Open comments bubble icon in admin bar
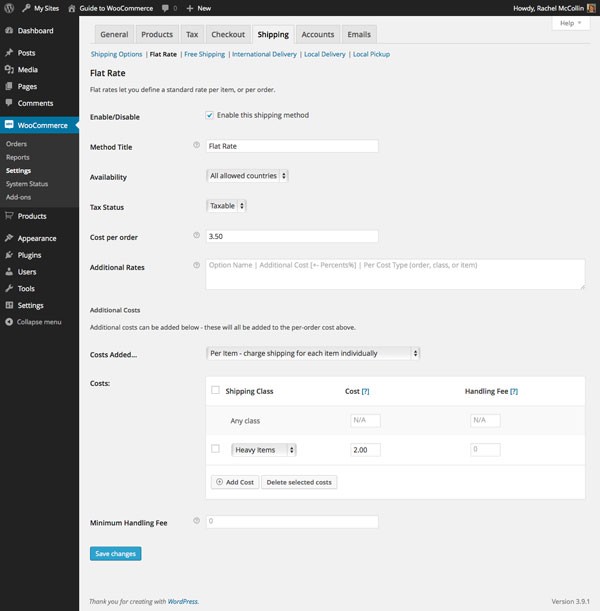 point(166,8)
